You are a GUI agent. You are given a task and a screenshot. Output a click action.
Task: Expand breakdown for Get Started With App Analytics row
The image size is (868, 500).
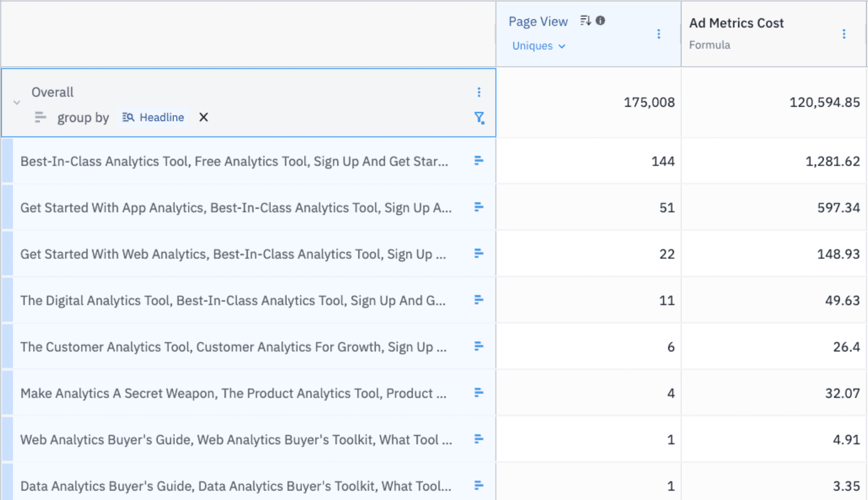click(x=479, y=207)
